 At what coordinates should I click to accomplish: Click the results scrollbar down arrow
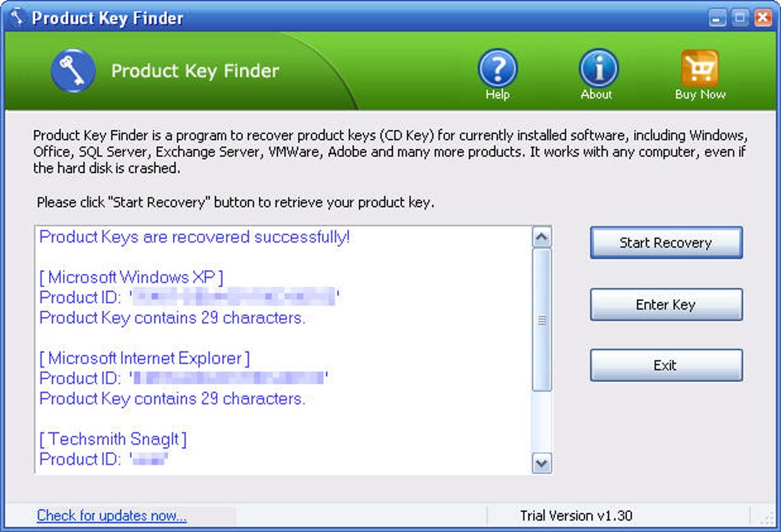tap(542, 463)
